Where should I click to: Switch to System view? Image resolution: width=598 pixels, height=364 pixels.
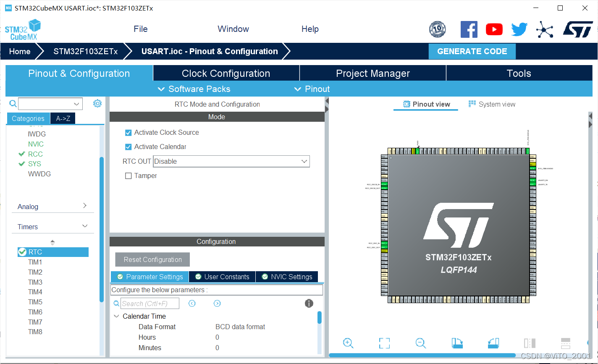(492, 104)
